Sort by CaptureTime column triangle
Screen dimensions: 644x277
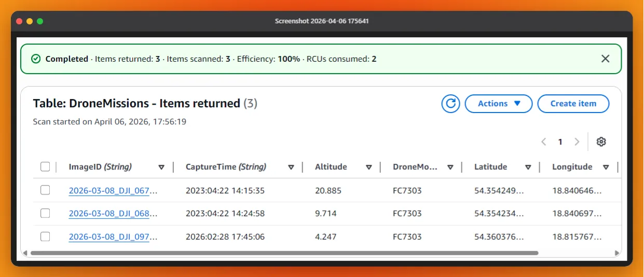[291, 167]
